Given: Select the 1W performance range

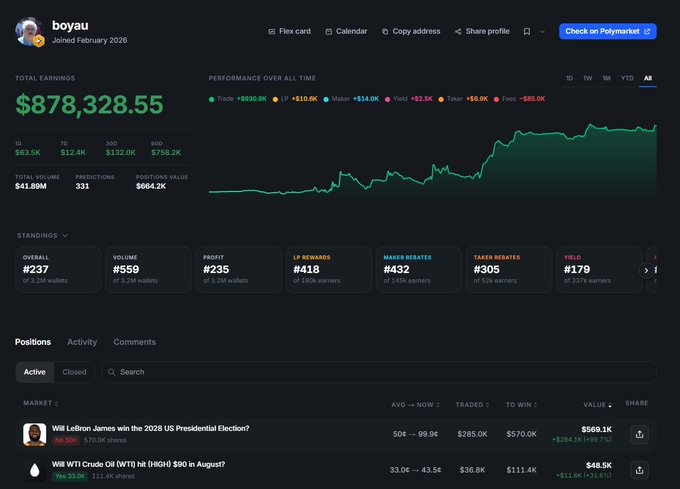Looking at the screenshot, I should (588, 78).
